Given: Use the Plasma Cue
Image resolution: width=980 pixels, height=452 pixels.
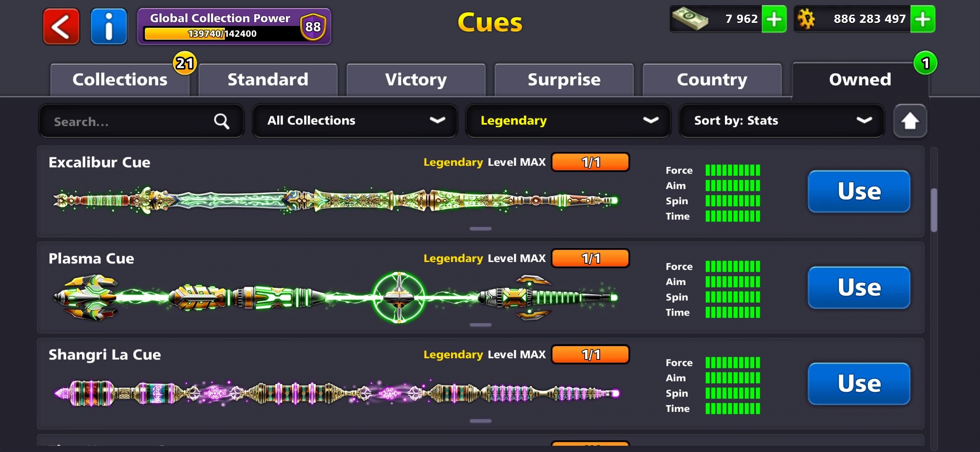Looking at the screenshot, I should [859, 288].
